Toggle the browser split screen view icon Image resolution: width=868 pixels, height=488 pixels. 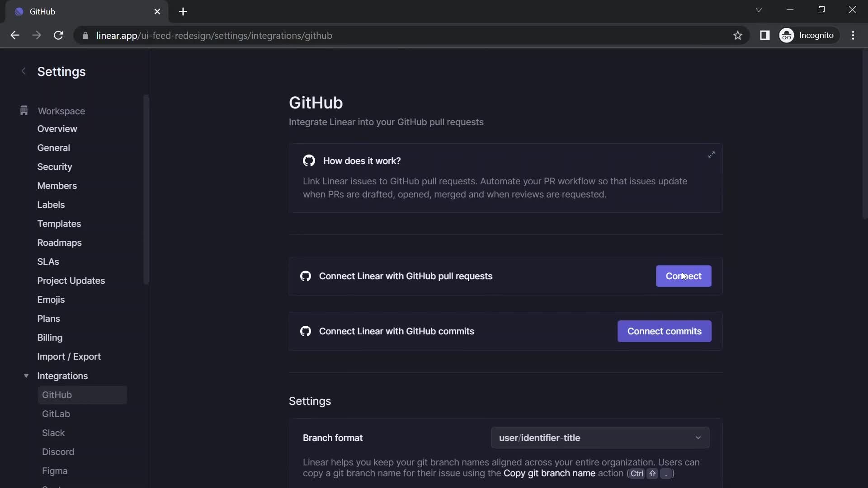click(x=765, y=35)
